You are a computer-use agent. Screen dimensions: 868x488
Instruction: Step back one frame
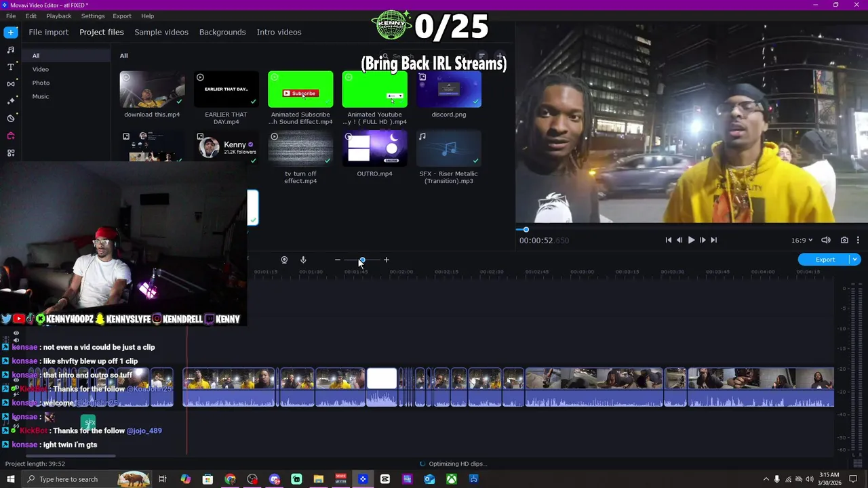pyautogui.click(x=679, y=240)
